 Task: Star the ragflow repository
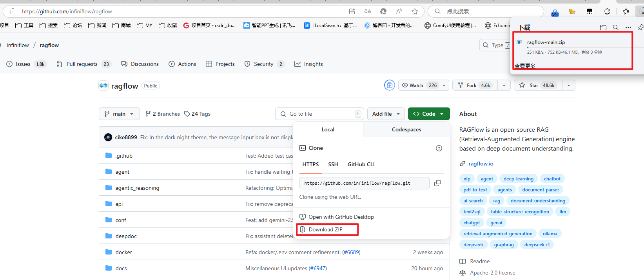[538, 85]
